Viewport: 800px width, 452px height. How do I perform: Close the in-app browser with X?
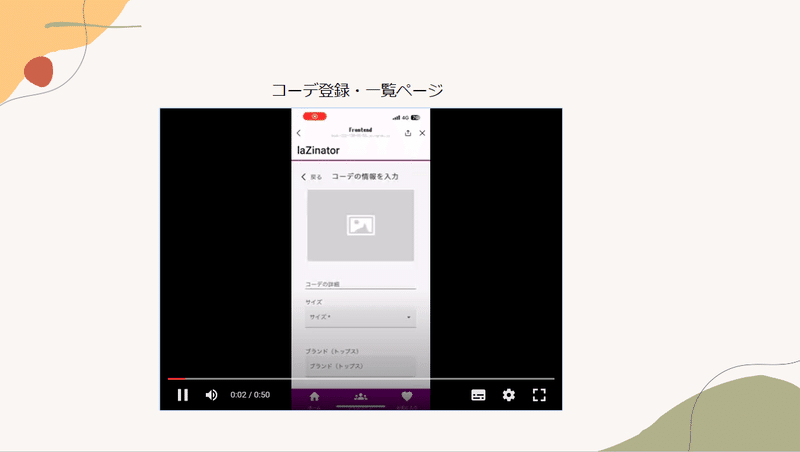[422, 133]
